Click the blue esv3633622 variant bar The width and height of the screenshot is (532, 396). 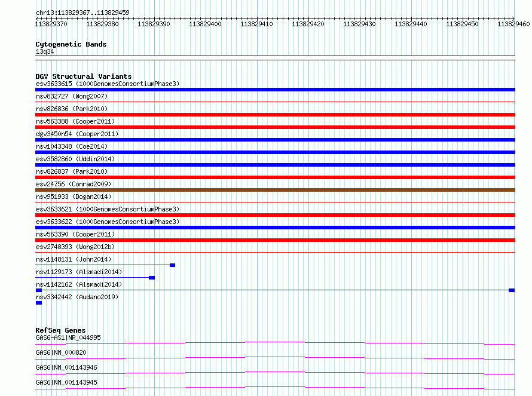275,228
